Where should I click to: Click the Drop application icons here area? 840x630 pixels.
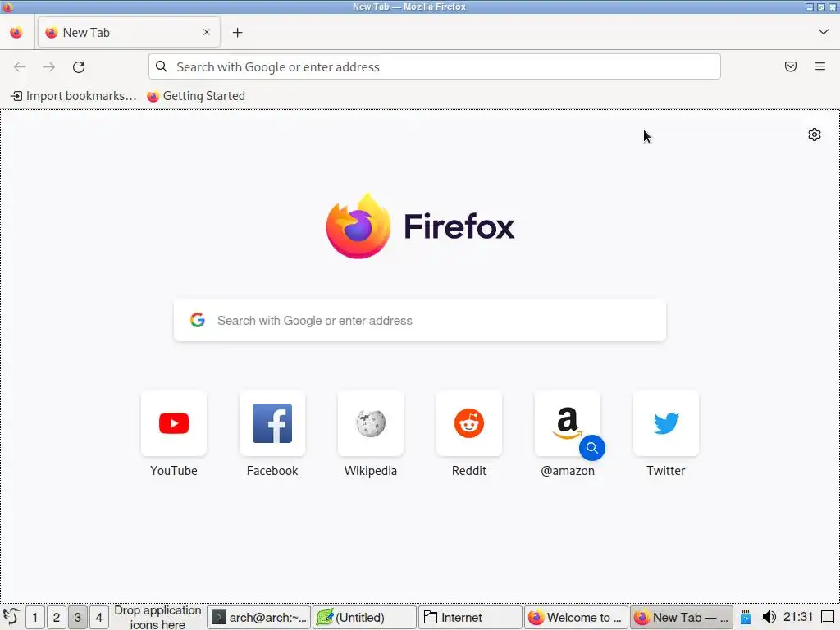pos(157,618)
